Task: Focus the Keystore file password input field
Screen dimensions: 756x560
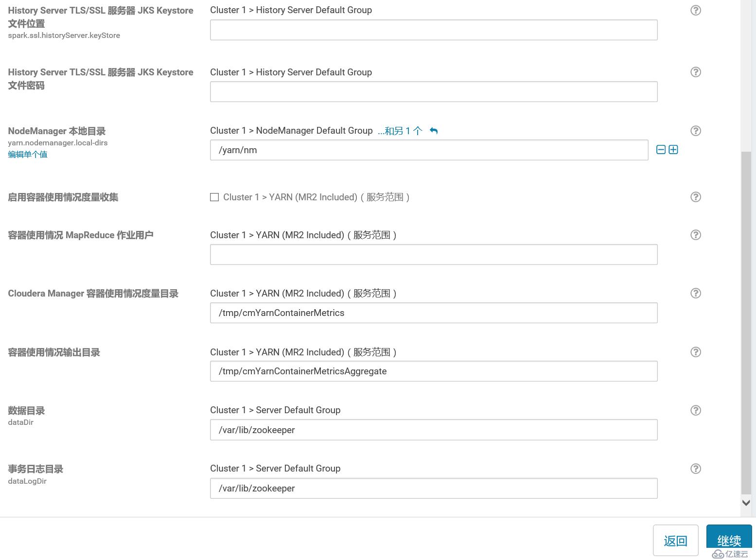Action: click(x=434, y=92)
